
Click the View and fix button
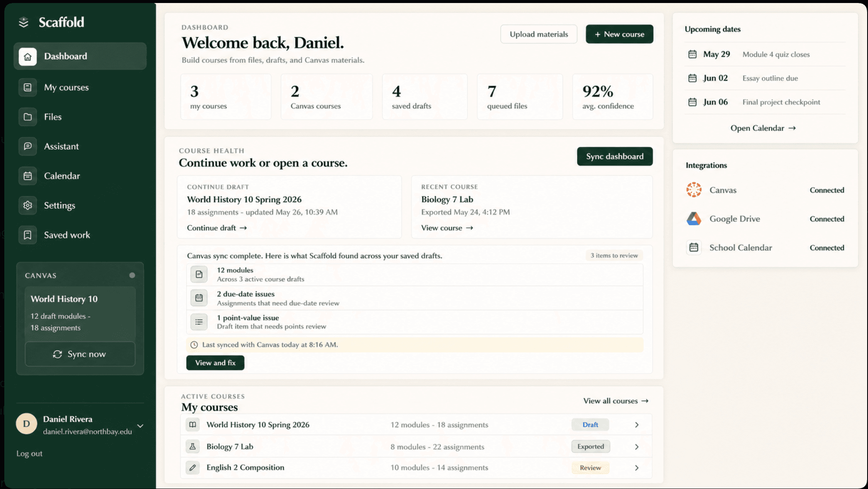point(215,363)
